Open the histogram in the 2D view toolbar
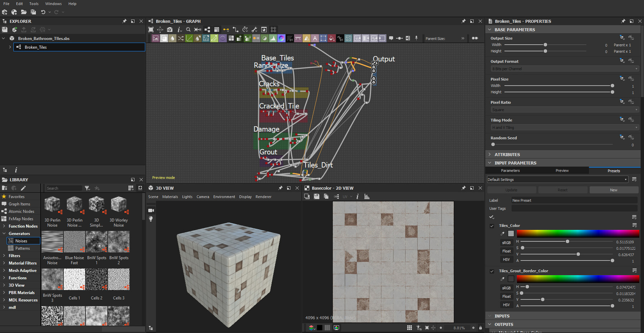Image resolution: width=644 pixels, height=333 pixels. [x=366, y=196]
